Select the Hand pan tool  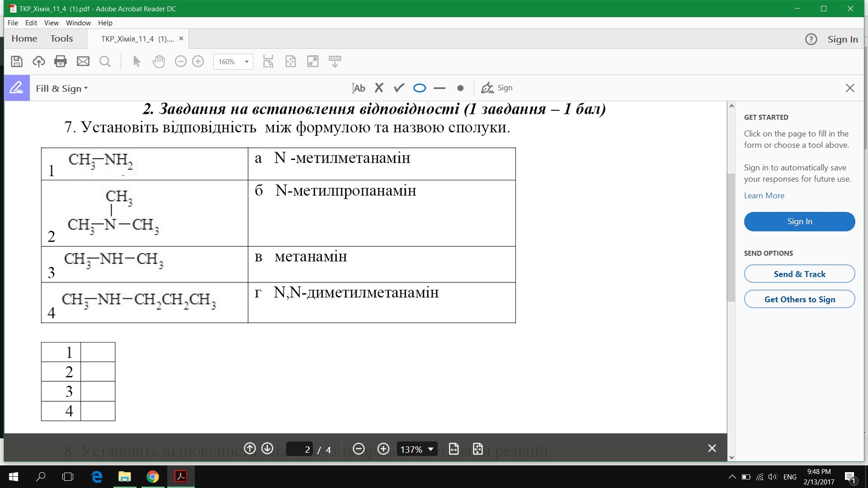[159, 61]
